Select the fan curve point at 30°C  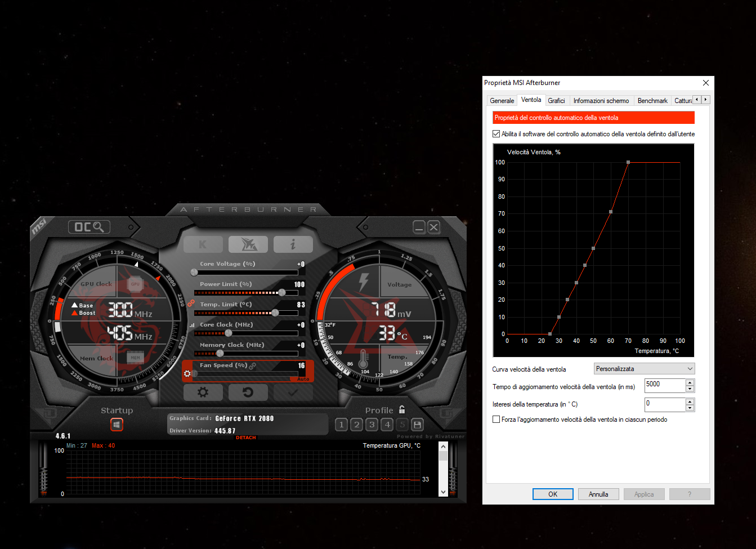(559, 317)
